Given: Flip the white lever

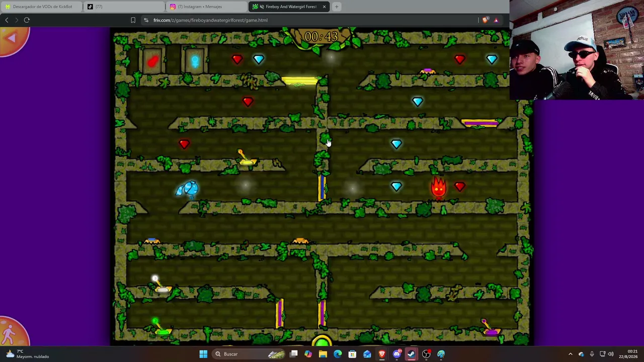Looking at the screenshot, I should [161, 285].
